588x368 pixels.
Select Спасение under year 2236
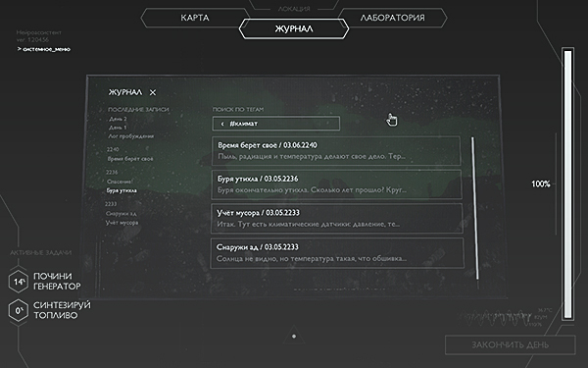tap(120, 182)
